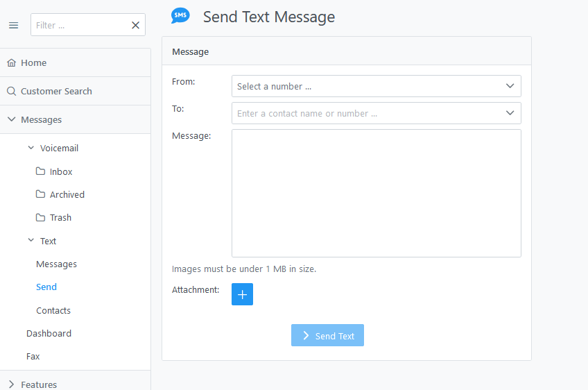Image resolution: width=588 pixels, height=390 pixels.
Task: Open the Contacts sidebar item
Action: point(53,310)
